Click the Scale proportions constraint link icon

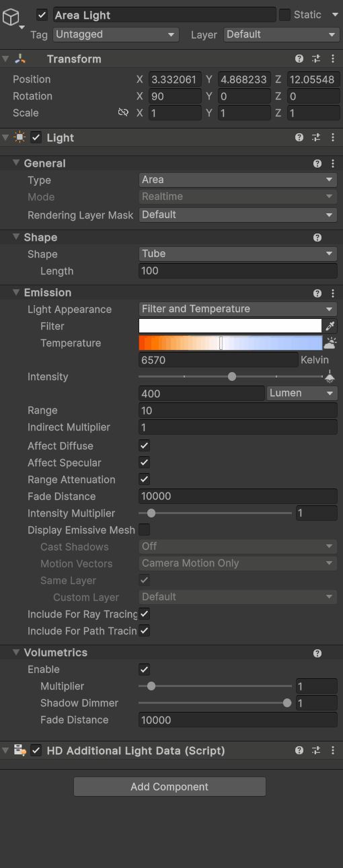123,113
